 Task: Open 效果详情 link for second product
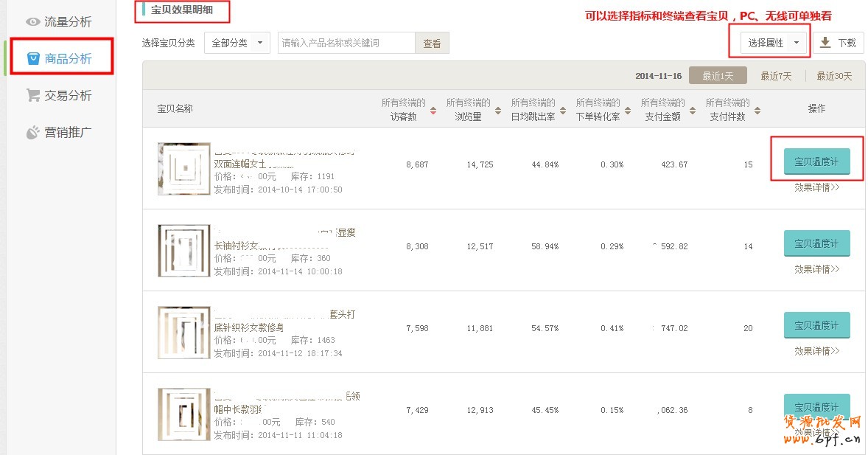816,269
